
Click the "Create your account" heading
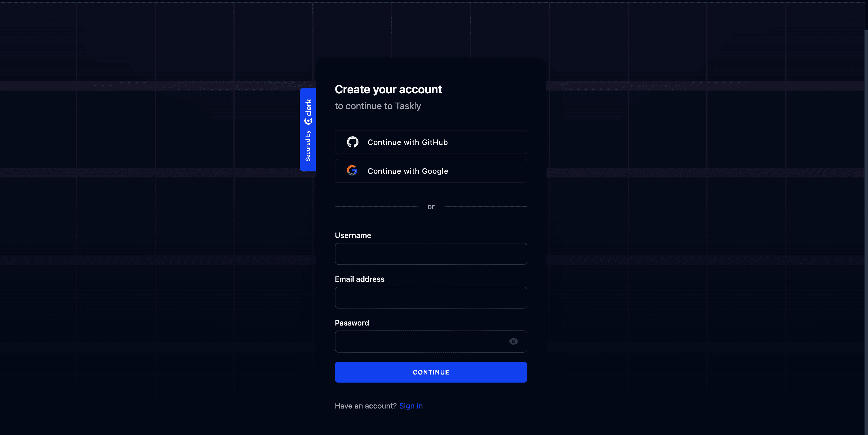[x=388, y=89]
